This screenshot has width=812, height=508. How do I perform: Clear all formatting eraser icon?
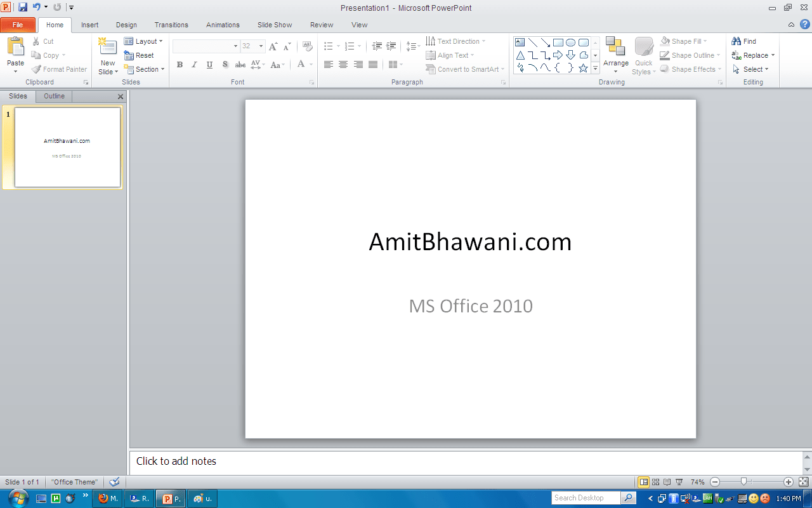tap(308, 46)
